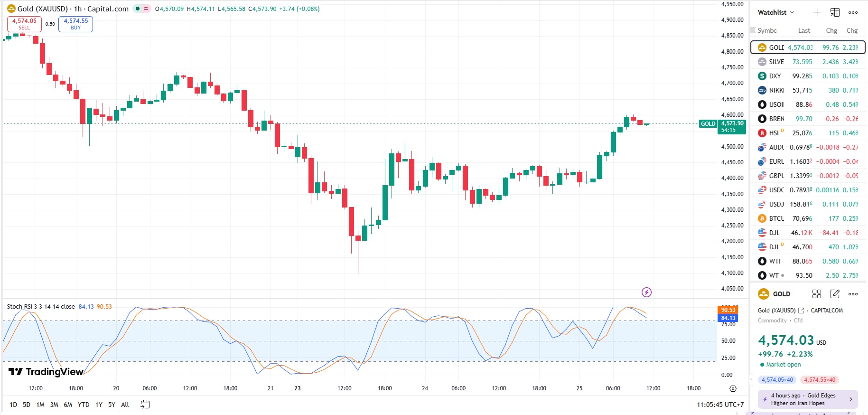
Task: Open the Watchlist three-dot options menu
Action: (853, 13)
